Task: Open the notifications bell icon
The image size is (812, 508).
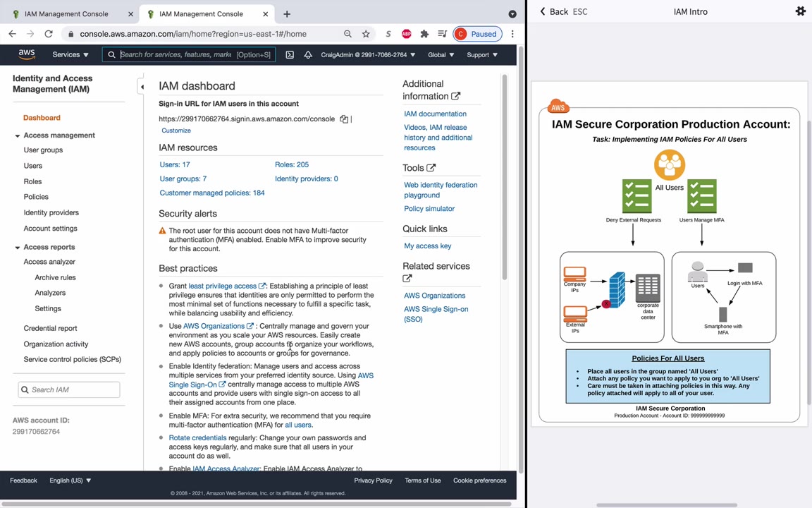Action: click(307, 54)
